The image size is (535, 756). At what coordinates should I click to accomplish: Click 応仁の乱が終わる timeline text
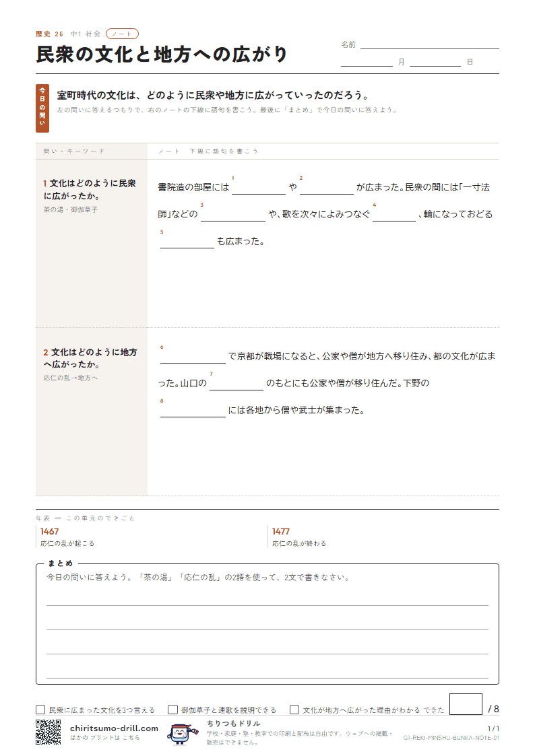299,543
